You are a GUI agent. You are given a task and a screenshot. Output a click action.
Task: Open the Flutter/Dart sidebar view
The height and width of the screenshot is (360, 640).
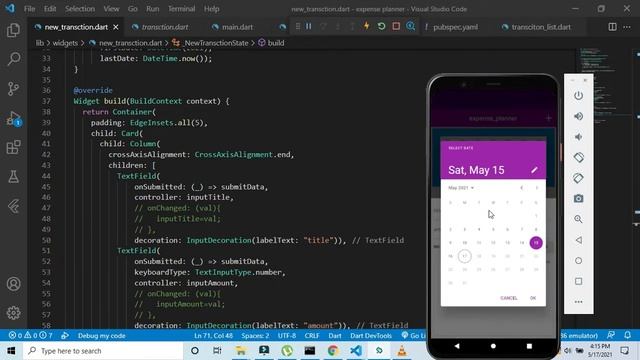click(x=13, y=206)
